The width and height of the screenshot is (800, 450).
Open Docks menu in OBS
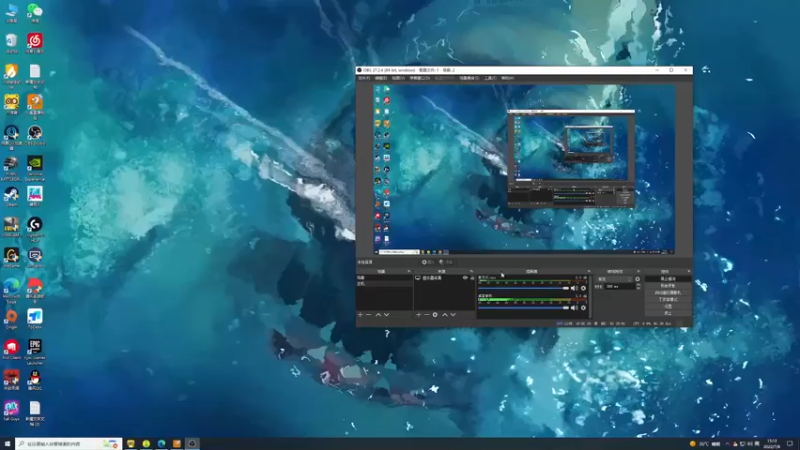pos(419,78)
